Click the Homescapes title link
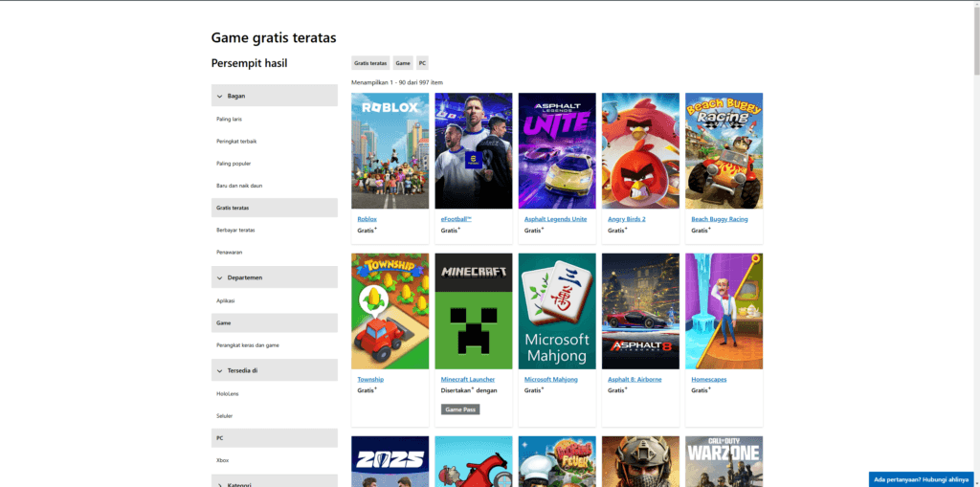Screen dimensions: 980x487 709,380
